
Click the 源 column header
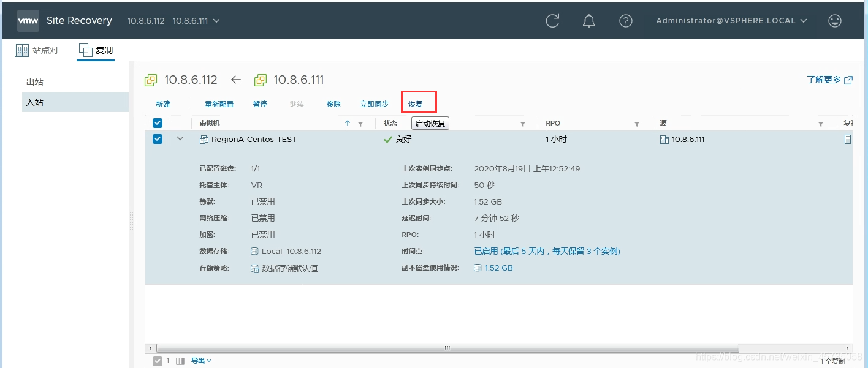663,123
